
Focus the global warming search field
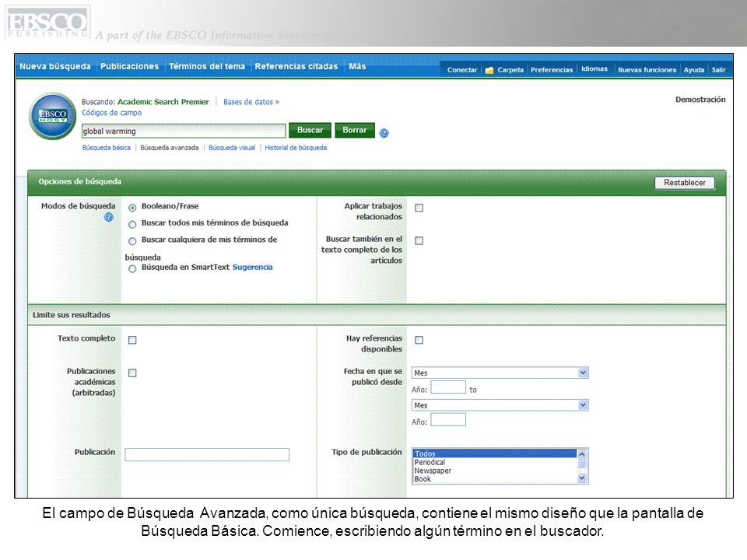click(x=184, y=131)
